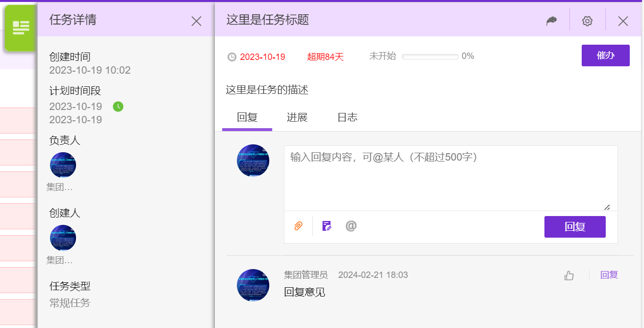Click the clock icon beside the 2023-10-19 date
644x328 pixels.
coord(232,56)
